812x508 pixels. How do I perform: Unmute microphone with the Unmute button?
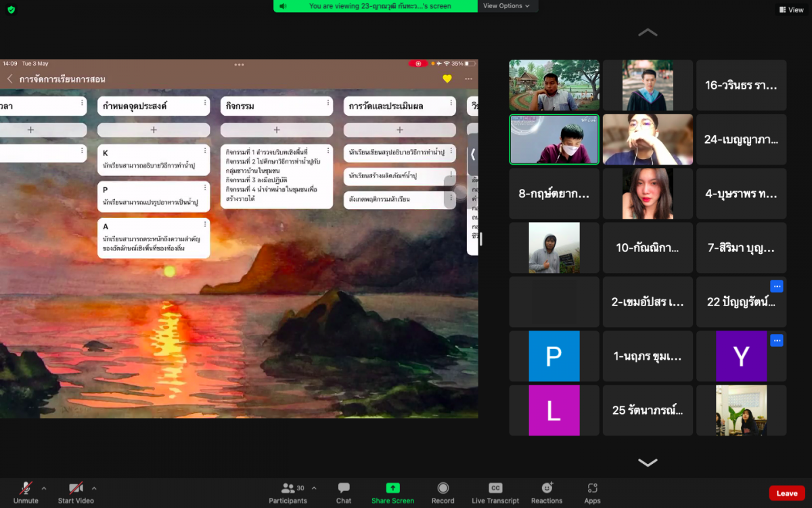[x=26, y=492]
